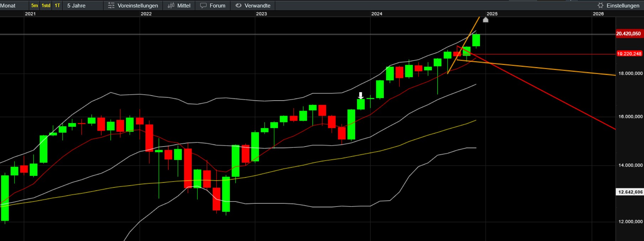This screenshot has width=644, height=241.
Task: Open the Forum menu label
Action: click(217, 6)
